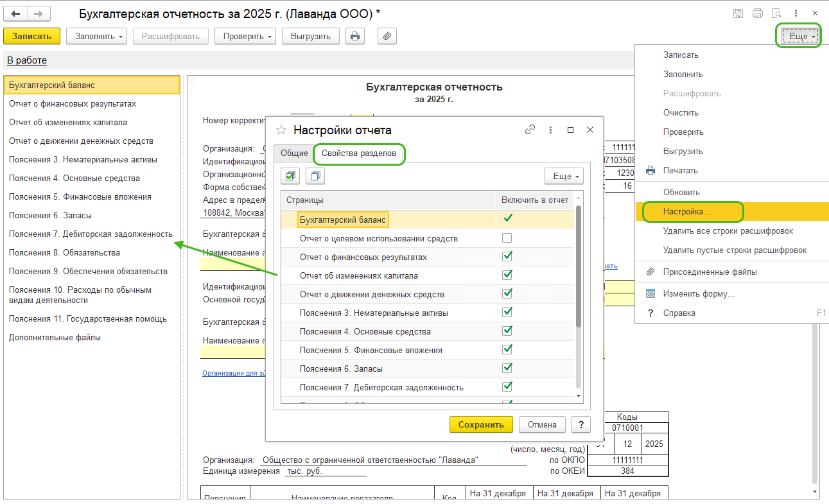Add the report to favorites with the star icon
This screenshot has height=504, width=829.
click(x=281, y=130)
